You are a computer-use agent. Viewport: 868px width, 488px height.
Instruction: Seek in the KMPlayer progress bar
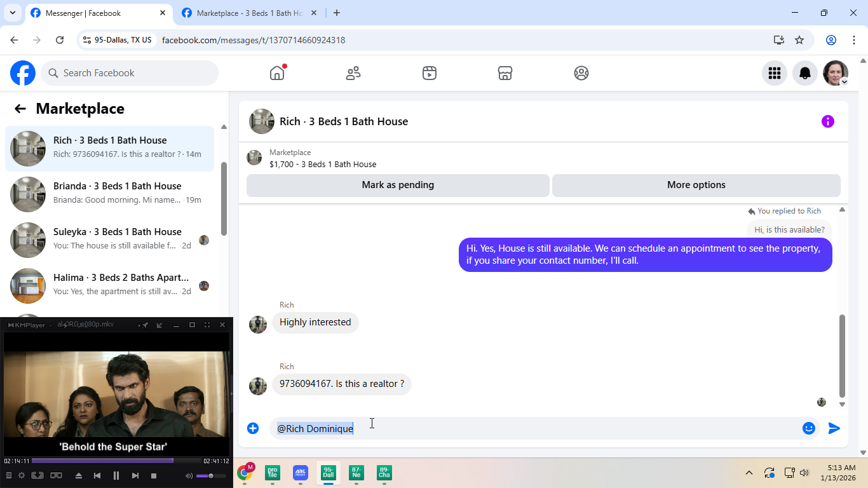[116, 461]
